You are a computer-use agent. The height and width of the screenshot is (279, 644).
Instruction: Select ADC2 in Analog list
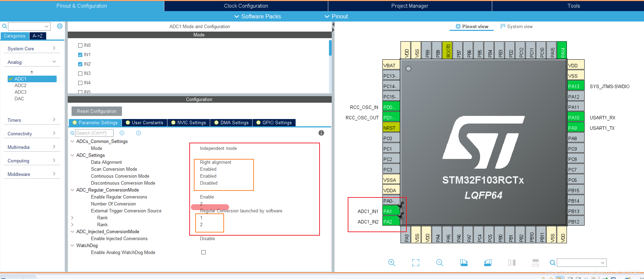tap(20, 85)
